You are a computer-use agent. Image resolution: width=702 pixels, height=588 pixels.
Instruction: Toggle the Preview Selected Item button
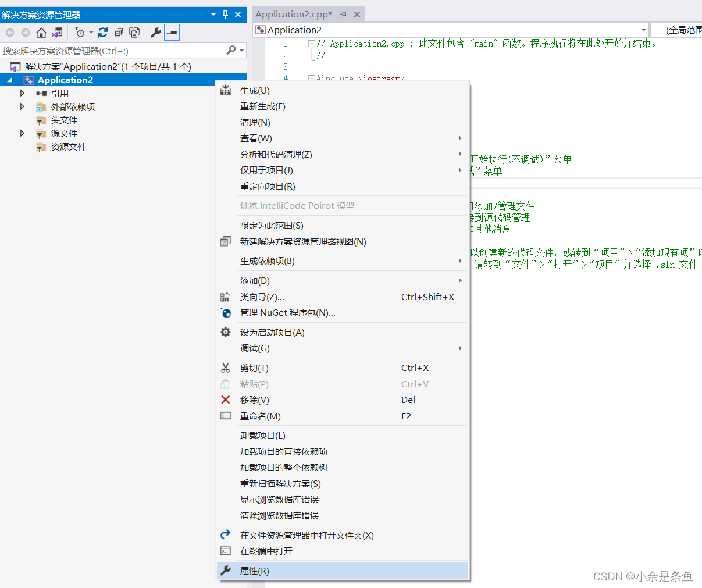point(172,33)
